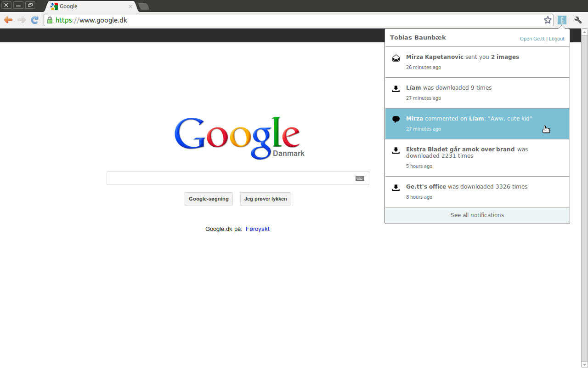Reload the page with the refresh icon
The height and width of the screenshot is (368, 588).
[34, 20]
